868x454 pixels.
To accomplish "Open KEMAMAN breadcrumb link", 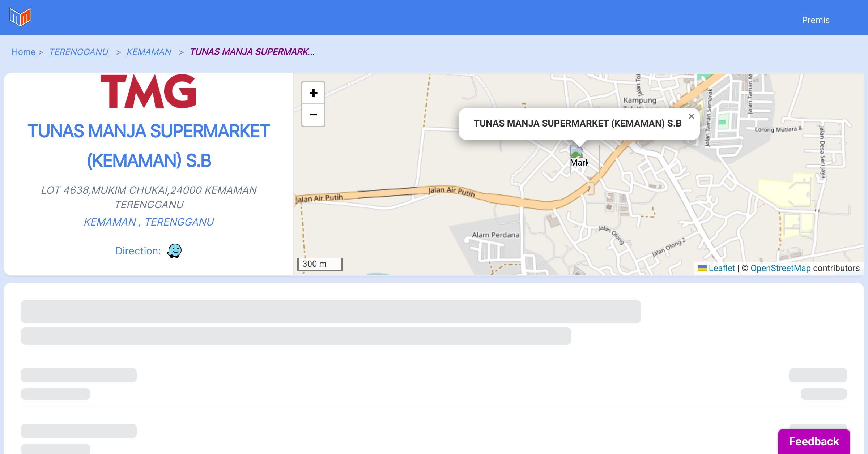I will click(149, 52).
